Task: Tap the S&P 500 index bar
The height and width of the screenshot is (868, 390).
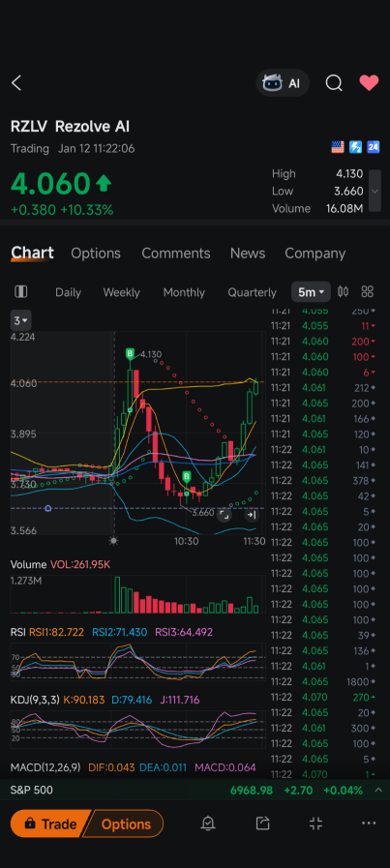Action: pyautogui.click(x=195, y=790)
